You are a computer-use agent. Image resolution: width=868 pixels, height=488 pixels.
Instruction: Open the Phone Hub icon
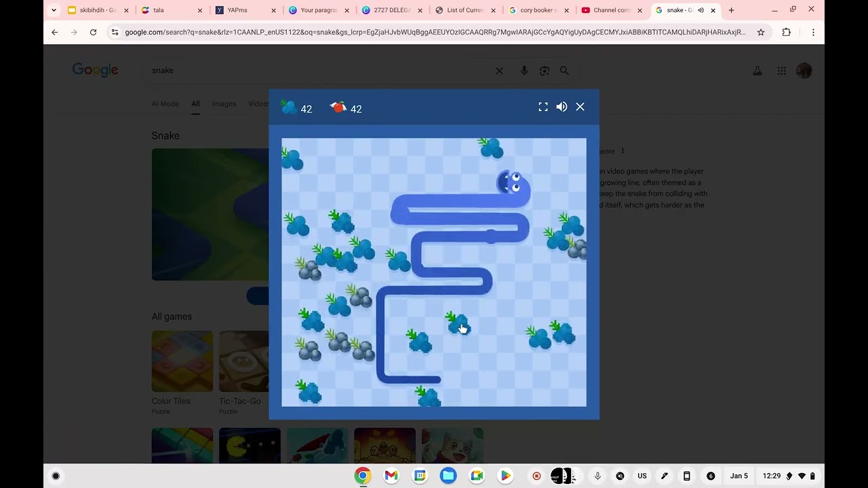point(687,476)
